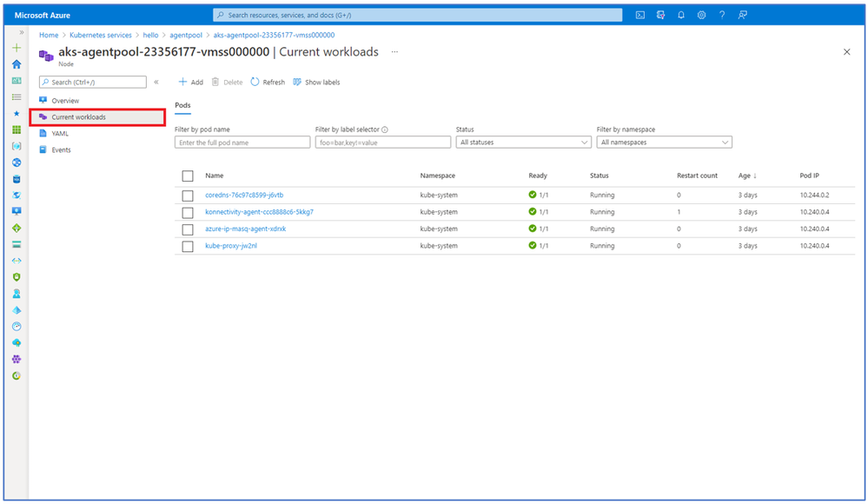
Task: Open the All namespaces dropdown
Action: 665,143
